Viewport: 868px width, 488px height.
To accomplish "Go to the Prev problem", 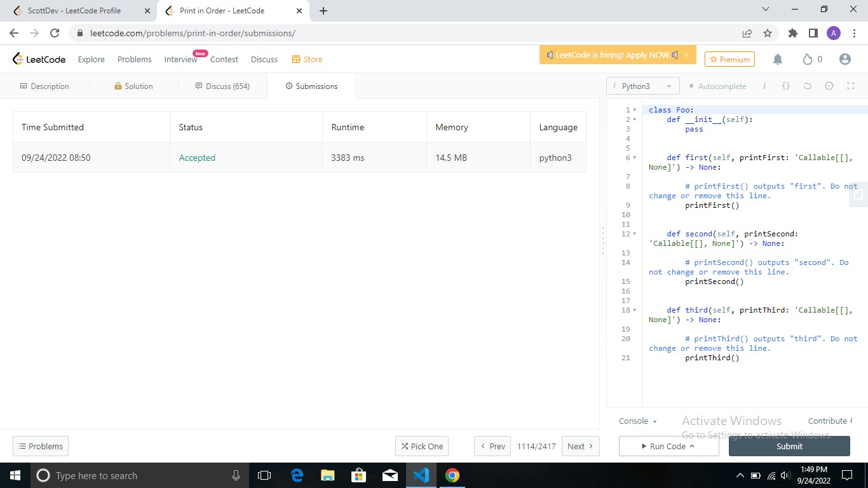I will [x=492, y=446].
